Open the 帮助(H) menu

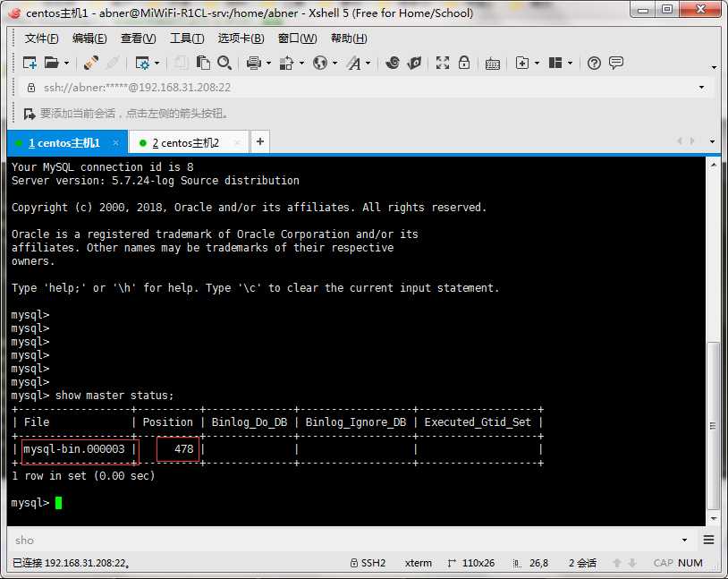click(x=349, y=38)
